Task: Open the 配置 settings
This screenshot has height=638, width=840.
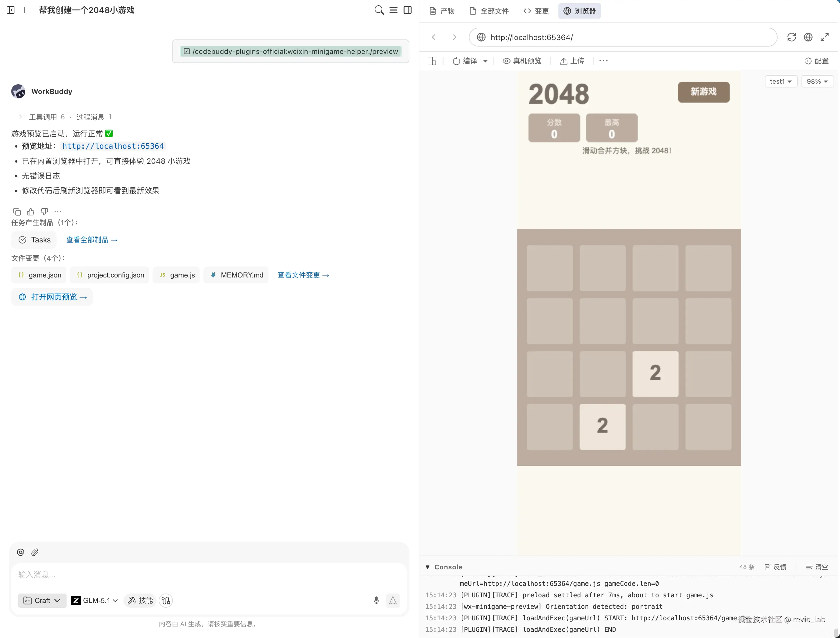Action: (817, 61)
